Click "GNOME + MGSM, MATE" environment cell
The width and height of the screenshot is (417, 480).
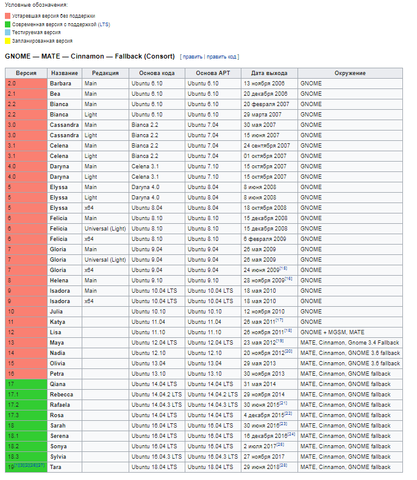(350, 332)
